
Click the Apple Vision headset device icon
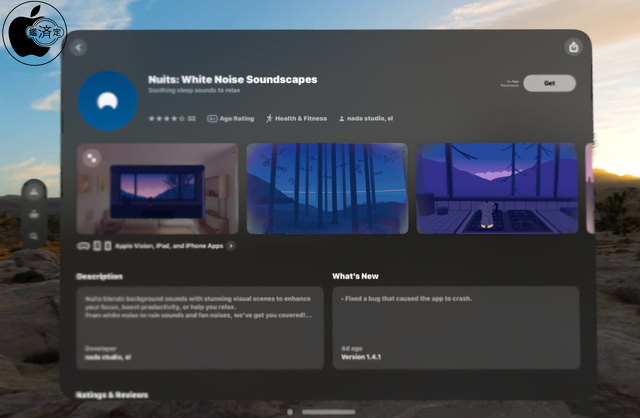(84, 246)
